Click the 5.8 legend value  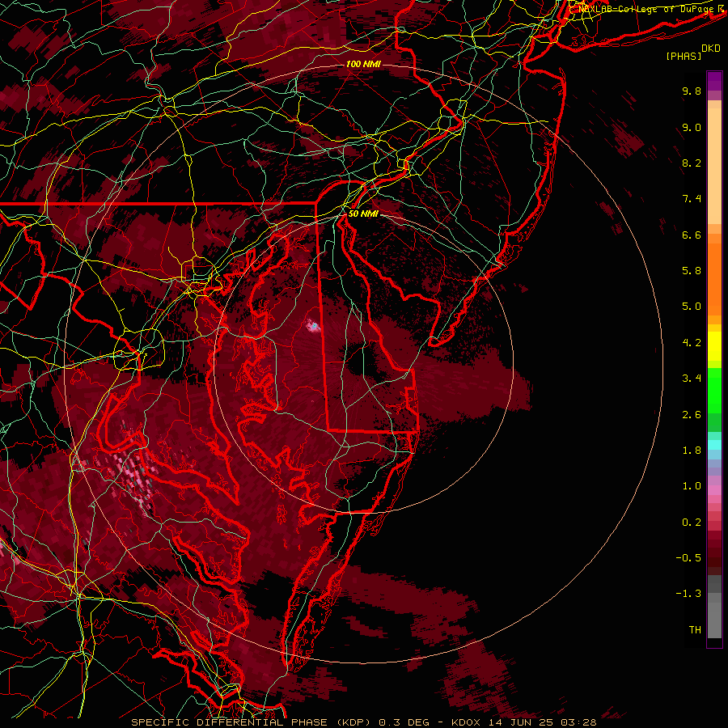click(x=692, y=271)
